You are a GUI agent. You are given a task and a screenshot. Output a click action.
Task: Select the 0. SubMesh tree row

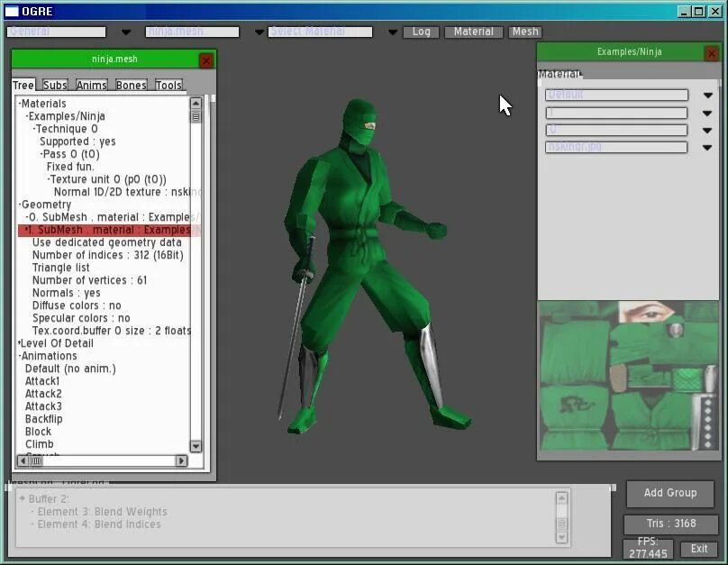pos(109,217)
